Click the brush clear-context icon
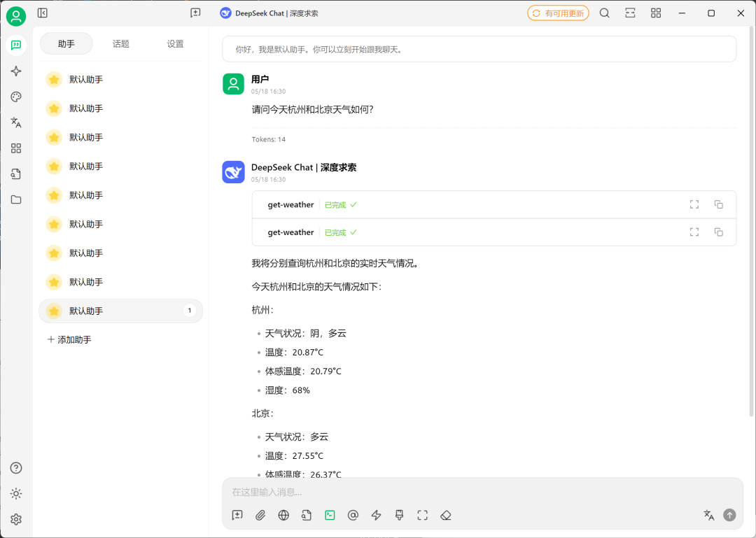756x538 pixels. click(399, 516)
